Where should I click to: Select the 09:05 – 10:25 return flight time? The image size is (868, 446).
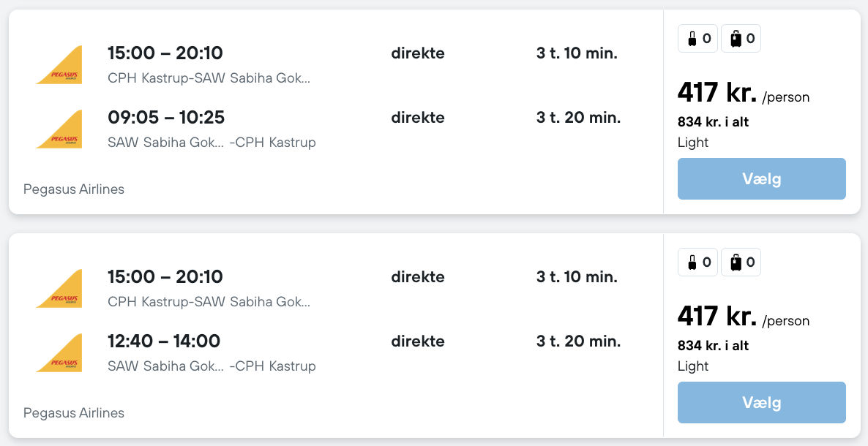click(166, 117)
